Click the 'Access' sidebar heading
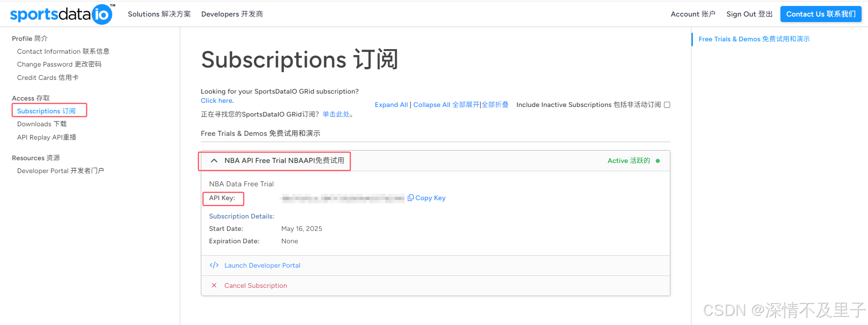 click(31, 98)
